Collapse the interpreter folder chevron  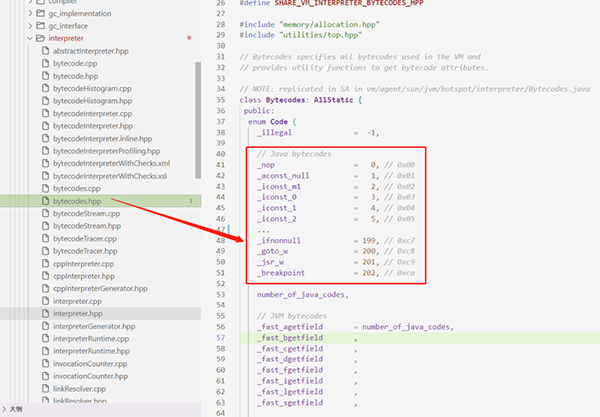(30, 38)
